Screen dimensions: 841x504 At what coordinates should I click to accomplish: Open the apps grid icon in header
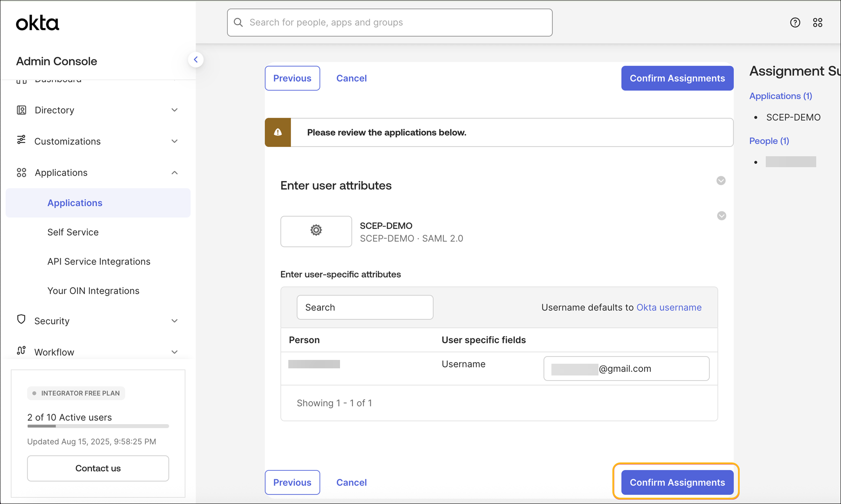(817, 23)
